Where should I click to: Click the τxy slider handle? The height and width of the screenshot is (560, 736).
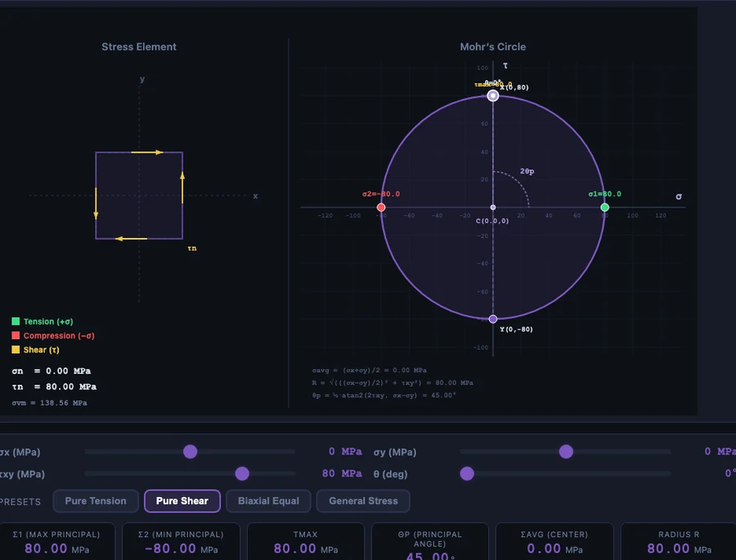point(242,473)
